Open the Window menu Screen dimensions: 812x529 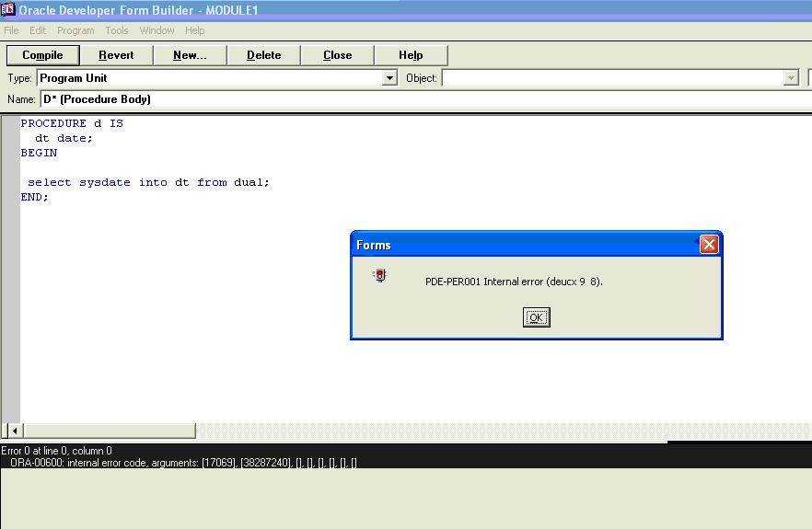tap(157, 30)
